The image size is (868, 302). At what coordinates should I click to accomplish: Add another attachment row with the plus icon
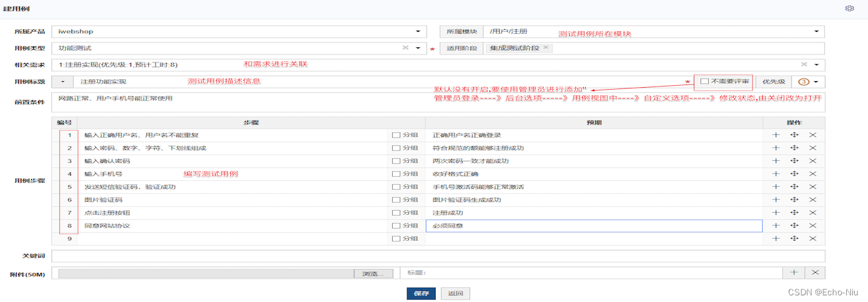(x=793, y=273)
